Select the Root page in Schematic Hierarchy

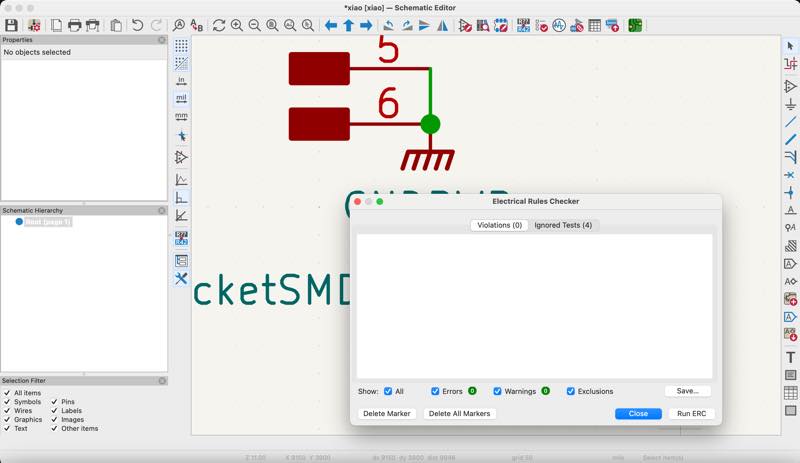click(x=48, y=222)
